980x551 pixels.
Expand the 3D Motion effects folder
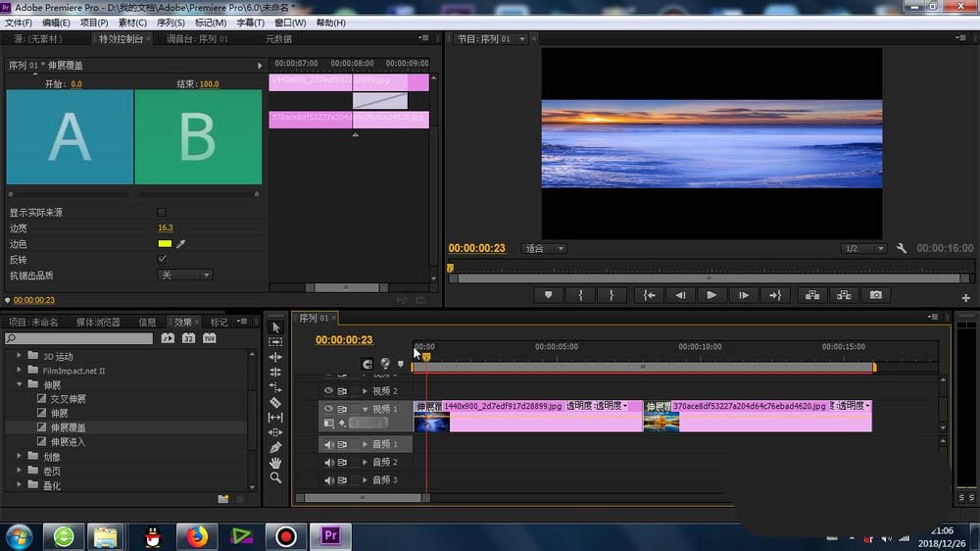(x=19, y=355)
